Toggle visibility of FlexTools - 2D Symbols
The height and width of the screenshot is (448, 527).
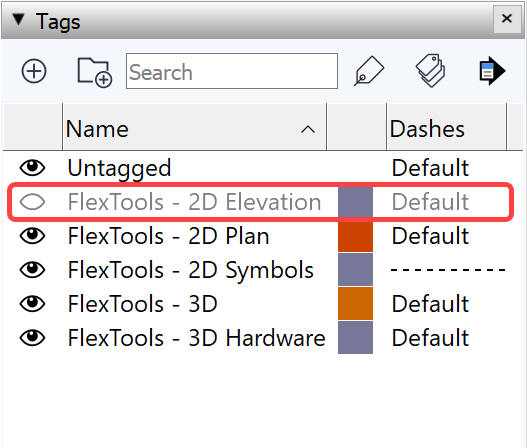[32, 270]
